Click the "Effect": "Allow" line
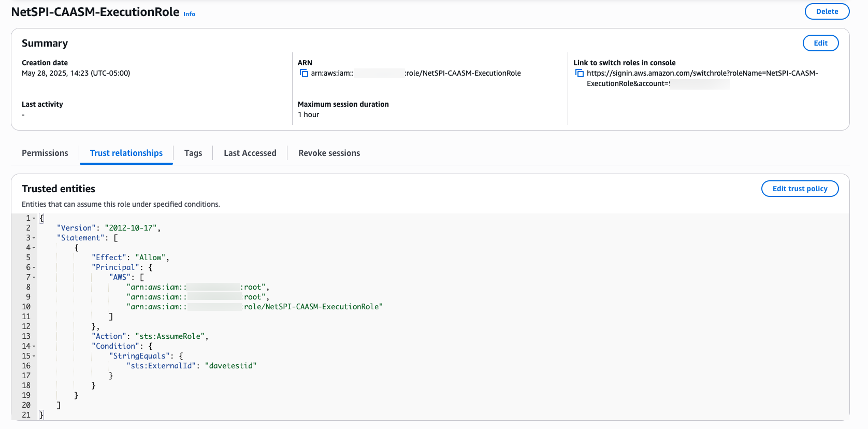868x429 pixels. (131, 258)
